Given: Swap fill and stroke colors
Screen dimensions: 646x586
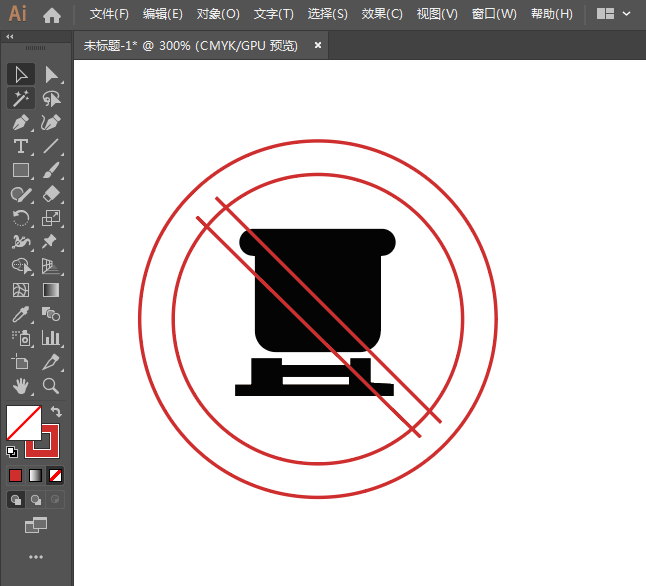Looking at the screenshot, I should pyautogui.click(x=57, y=412).
